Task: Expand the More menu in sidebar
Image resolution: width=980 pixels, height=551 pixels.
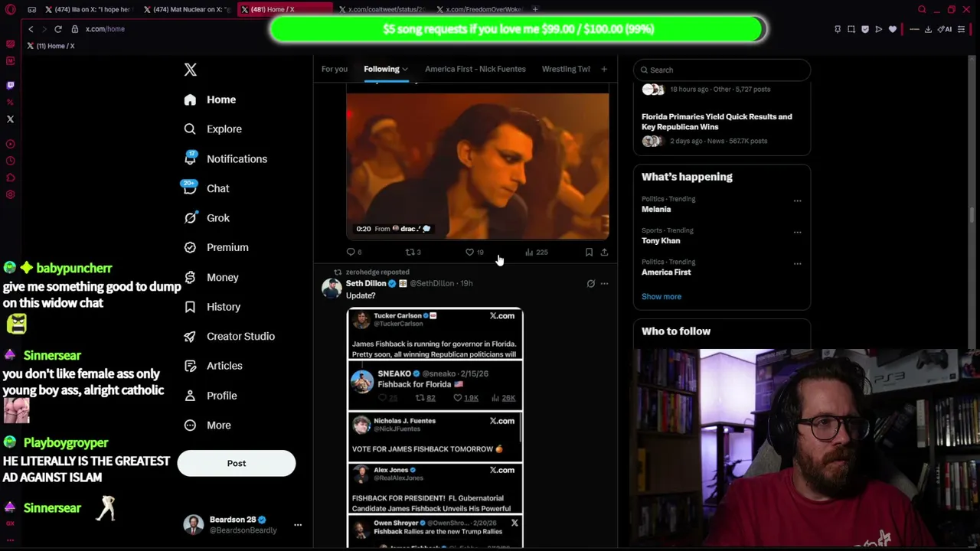Action: (207, 425)
